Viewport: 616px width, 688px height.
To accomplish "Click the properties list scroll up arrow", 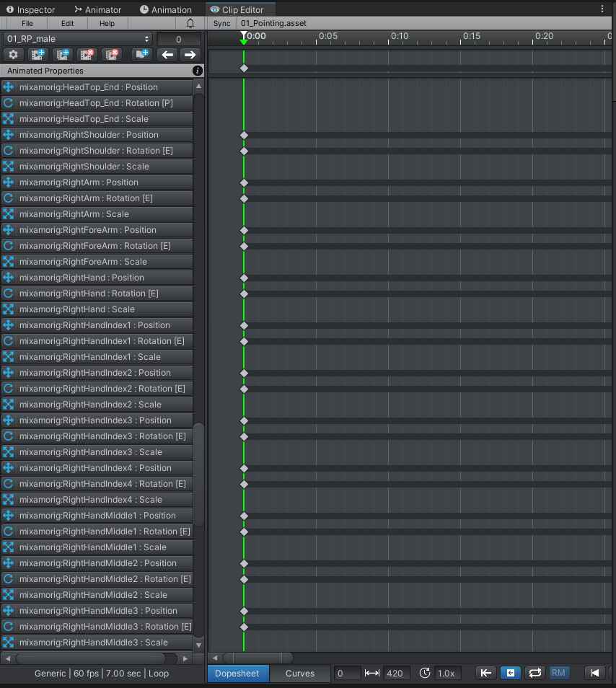I will coord(199,86).
